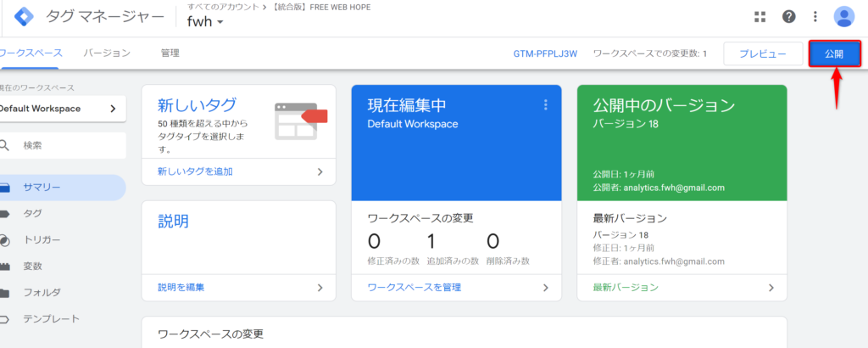The image size is (868, 348).
Task: Click the 新しいタグ card heading
Action: [x=197, y=104]
